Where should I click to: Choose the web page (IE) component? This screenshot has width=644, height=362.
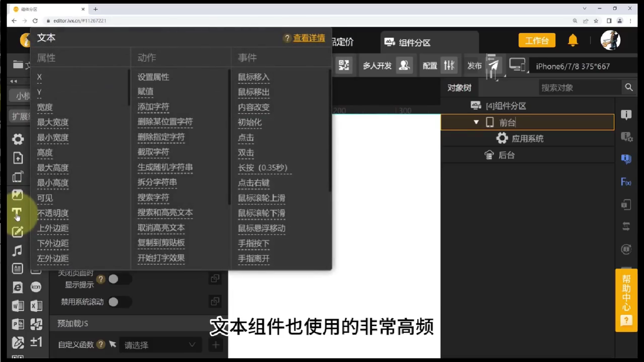coord(18,287)
